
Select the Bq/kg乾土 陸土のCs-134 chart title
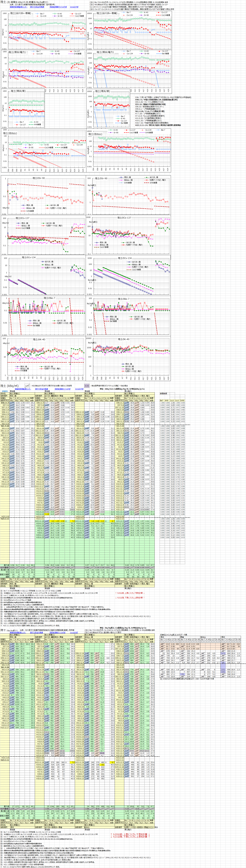click(x=125, y=258)
